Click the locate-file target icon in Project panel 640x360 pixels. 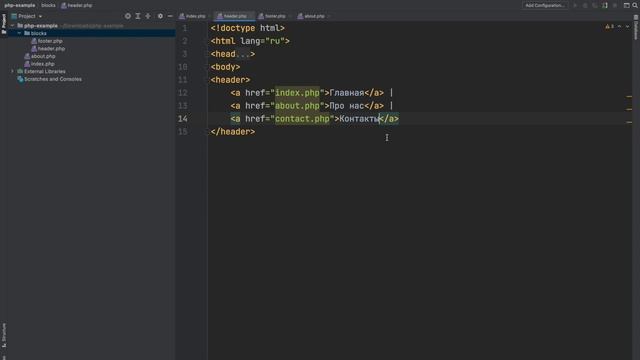tap(128, 16)
